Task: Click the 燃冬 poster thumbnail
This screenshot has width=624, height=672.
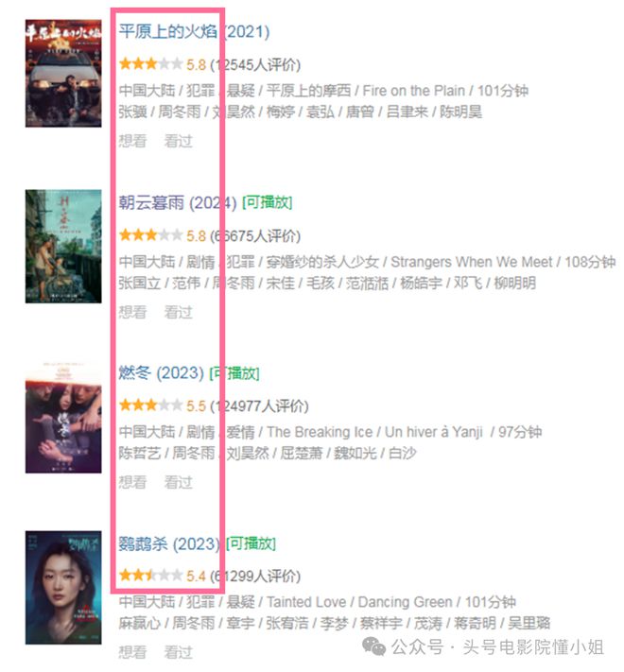Action: pyautogui.click(x=63, y=417)
